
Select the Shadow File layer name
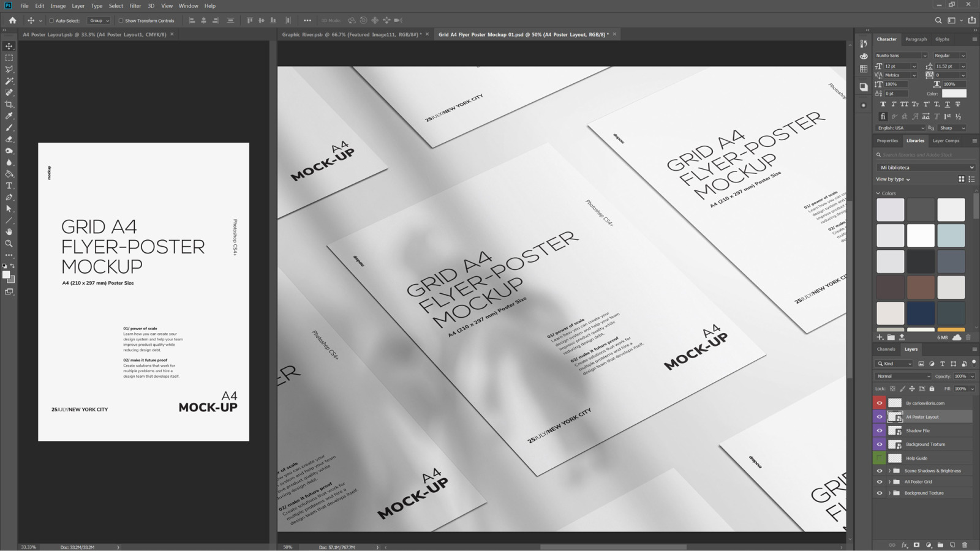pyautogui.click(x=918, y=431)
